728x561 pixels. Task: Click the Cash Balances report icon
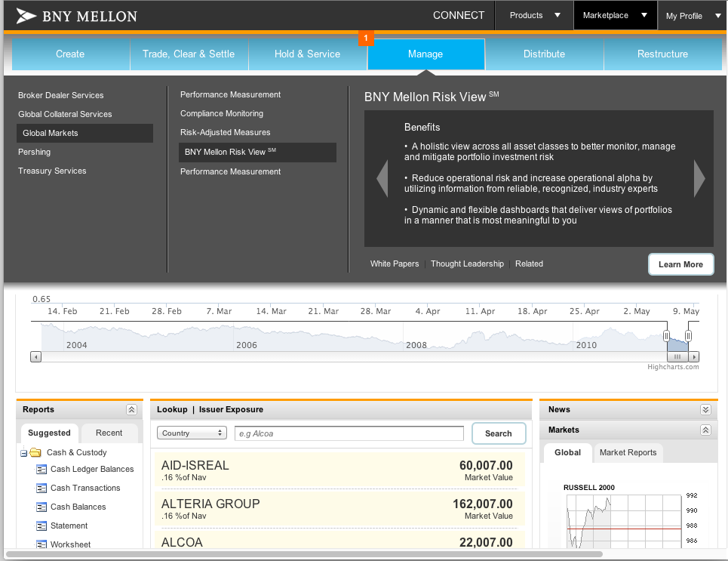point(41,507)
